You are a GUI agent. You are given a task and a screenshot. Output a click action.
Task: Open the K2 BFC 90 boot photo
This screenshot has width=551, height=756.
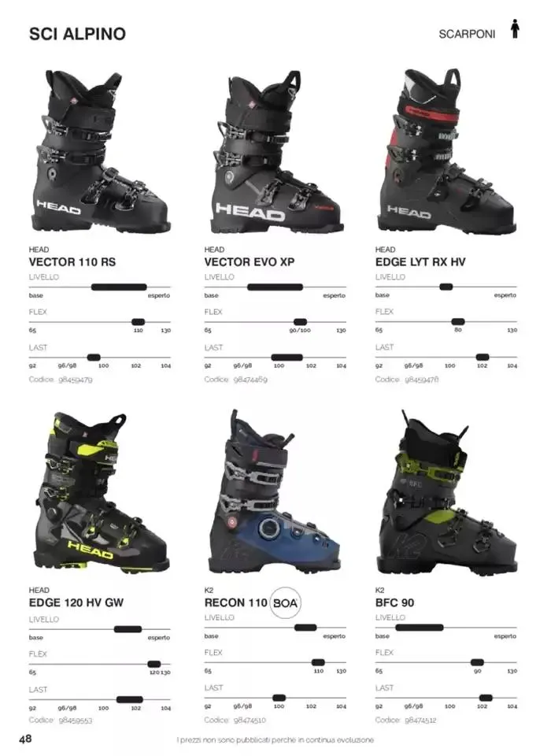tap(447, 491)
